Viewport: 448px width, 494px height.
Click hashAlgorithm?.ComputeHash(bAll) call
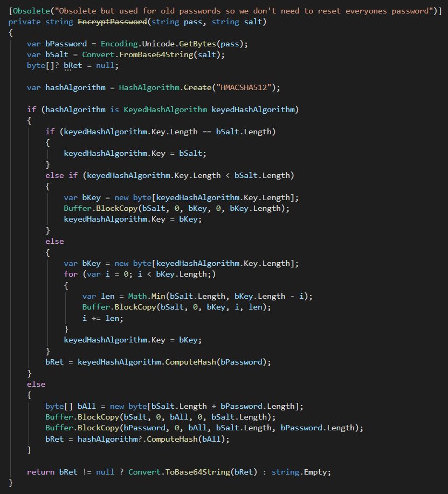click(151, 439)
